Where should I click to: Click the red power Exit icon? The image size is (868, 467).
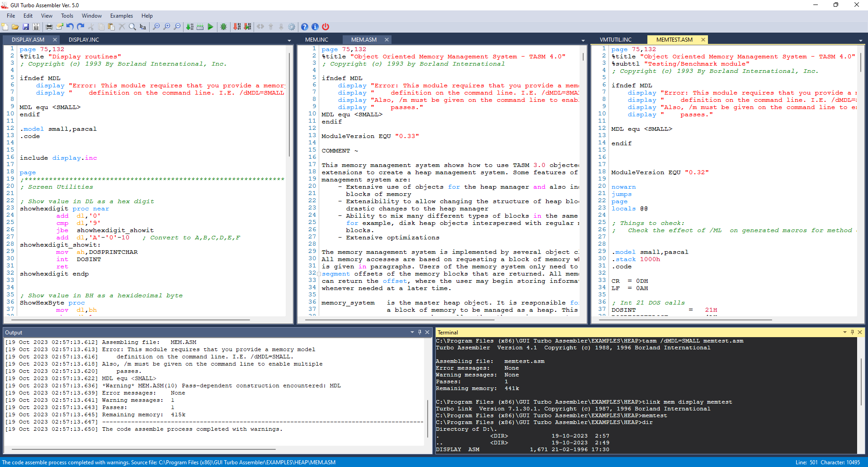click(325, 27)
